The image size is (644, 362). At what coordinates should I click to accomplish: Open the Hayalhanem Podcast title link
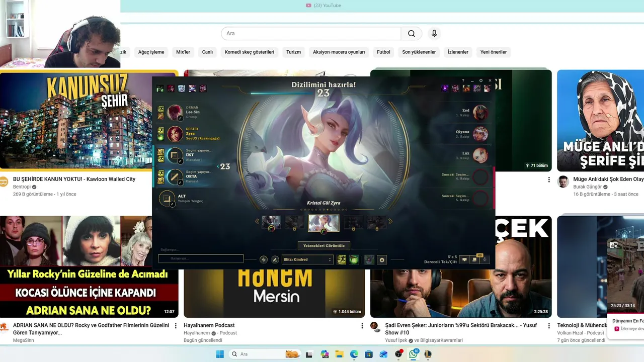(x=209, y=325)
